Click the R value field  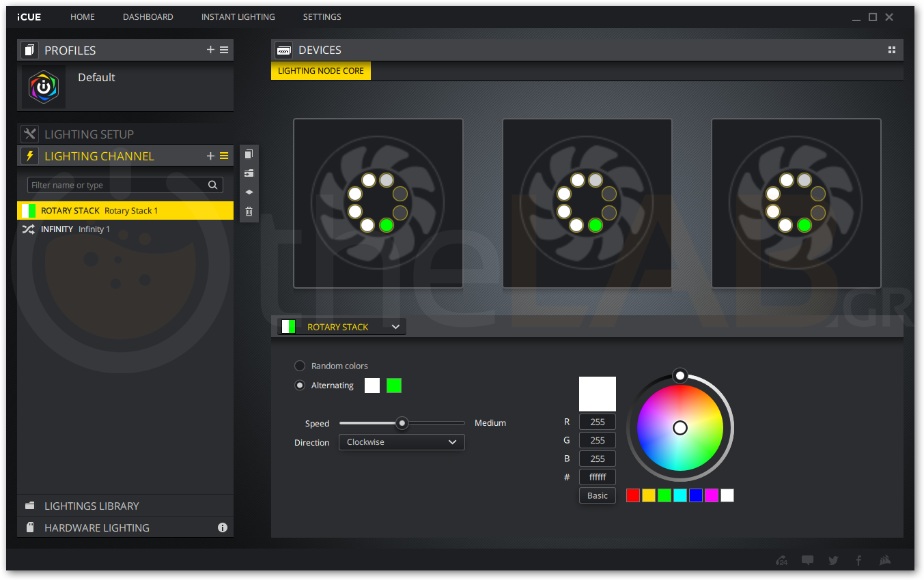tap(598, 422)
